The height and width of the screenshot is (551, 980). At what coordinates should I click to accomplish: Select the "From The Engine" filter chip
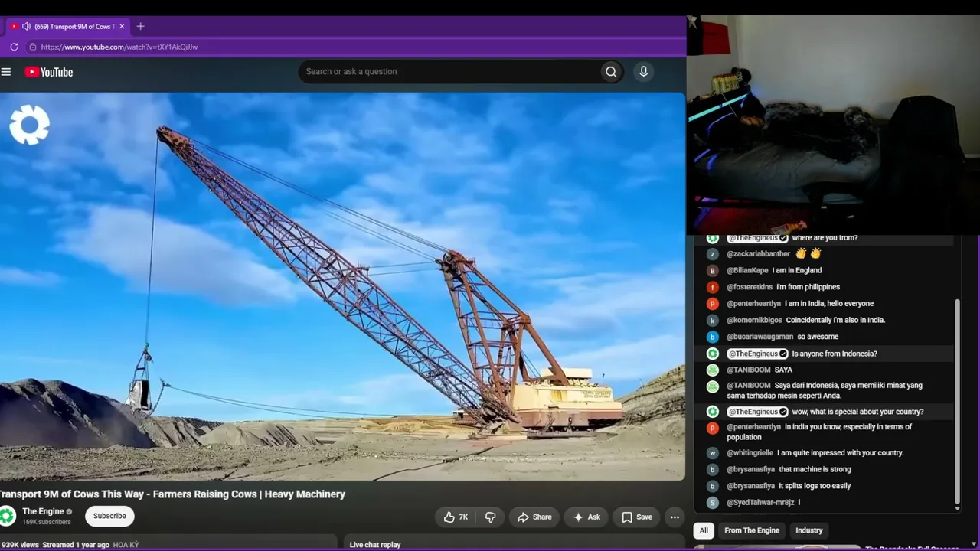[752, 530]
